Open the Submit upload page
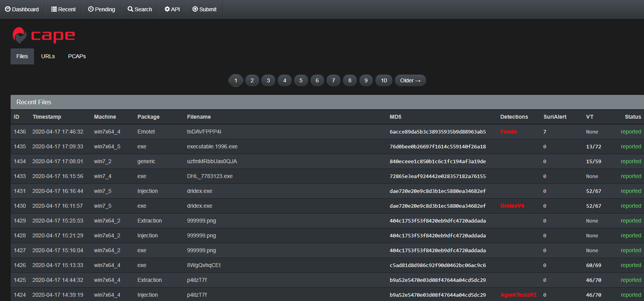The image size is (644, 301). click(204, 9)
